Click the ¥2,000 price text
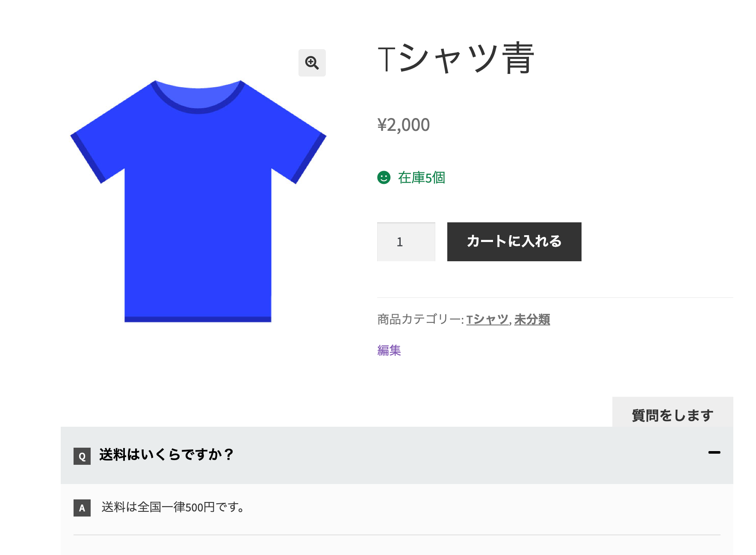This screenshot has width=756, height=555. (403, 125)
